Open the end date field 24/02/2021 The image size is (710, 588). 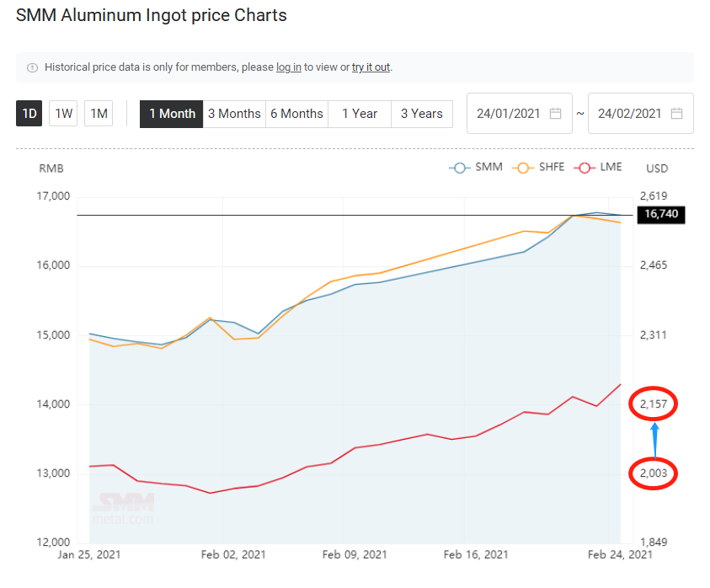pyautogui.click(x=641, y=113)
